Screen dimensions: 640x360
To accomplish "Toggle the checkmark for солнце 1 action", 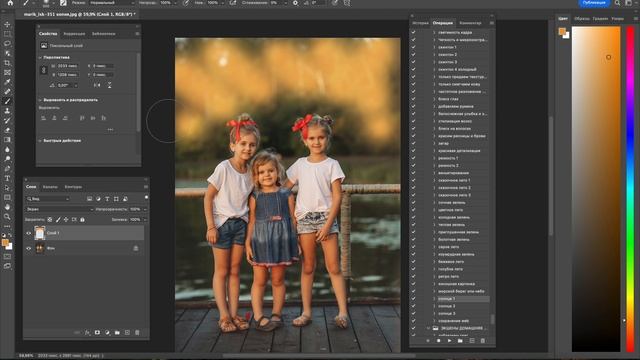I will pyautogui.click(x=413, y=299).
